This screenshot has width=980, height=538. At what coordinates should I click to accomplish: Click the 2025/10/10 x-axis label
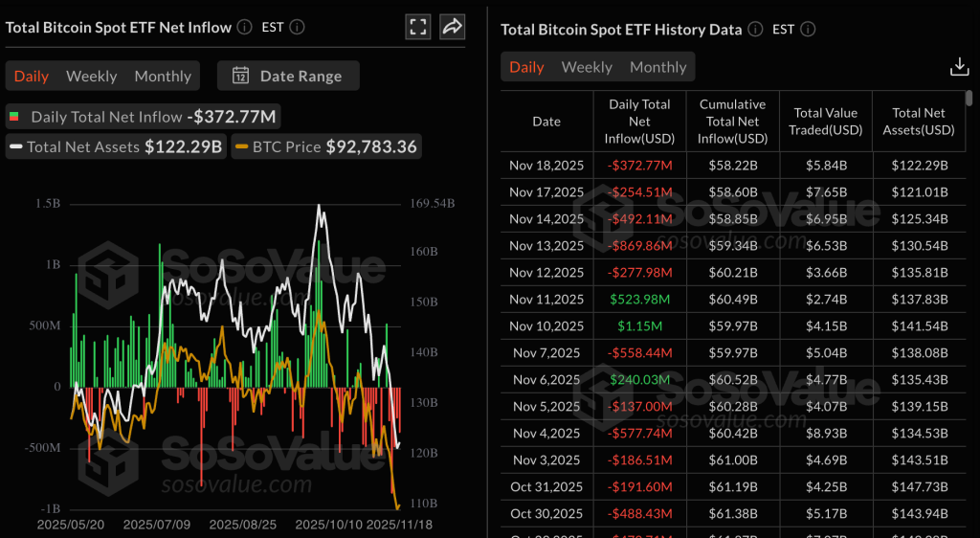click(x=329, y=525)
